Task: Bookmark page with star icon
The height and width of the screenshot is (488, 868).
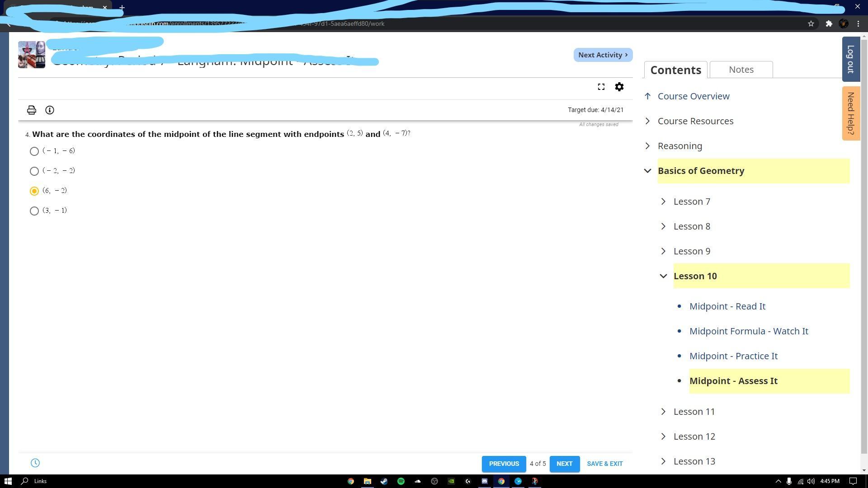Action: pos(811,23)
